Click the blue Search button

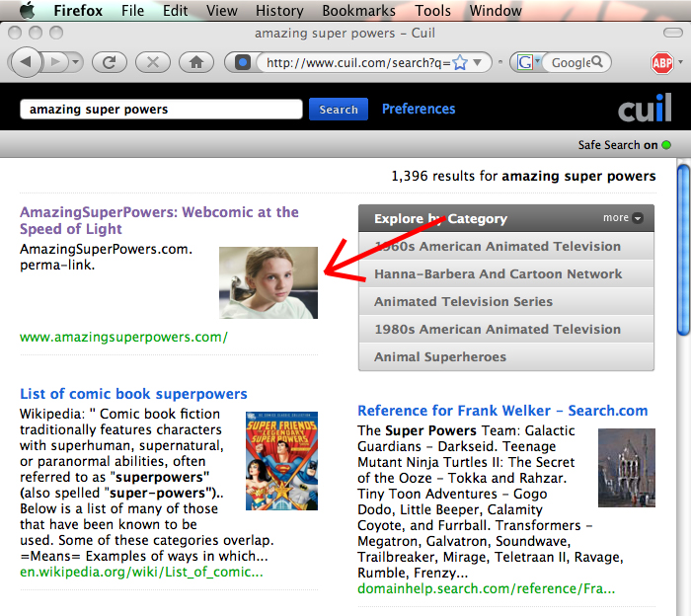tap(339, 110)
